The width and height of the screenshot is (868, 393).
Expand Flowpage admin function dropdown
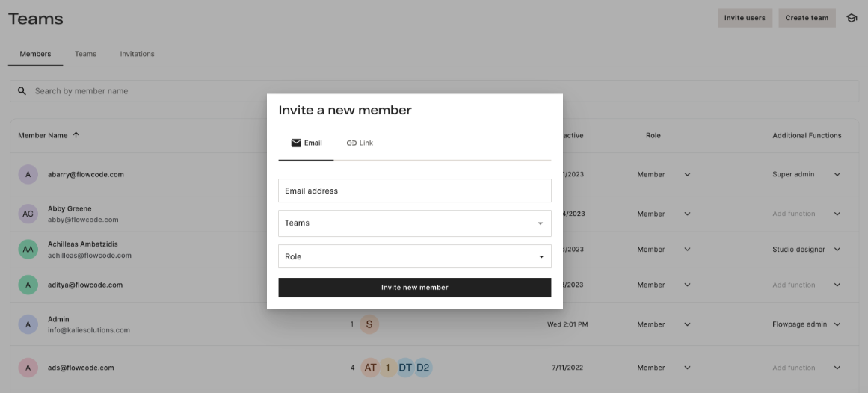pos(837,324)
